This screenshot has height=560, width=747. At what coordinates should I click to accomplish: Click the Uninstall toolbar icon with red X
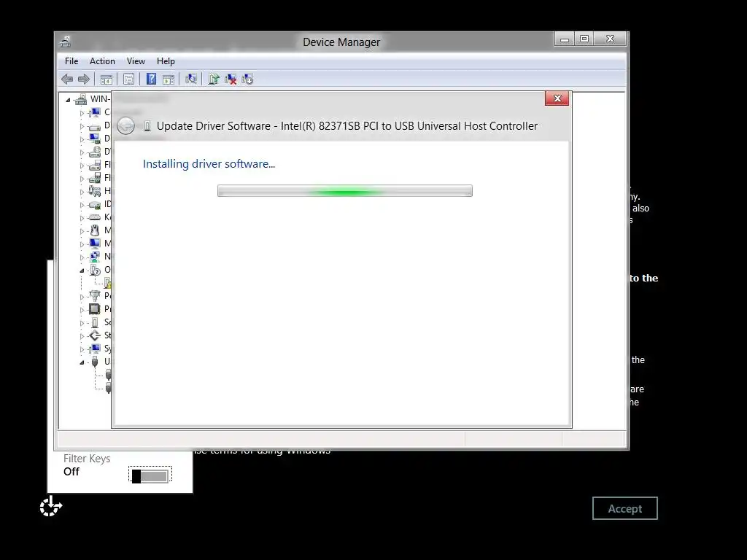click(231, 79)
